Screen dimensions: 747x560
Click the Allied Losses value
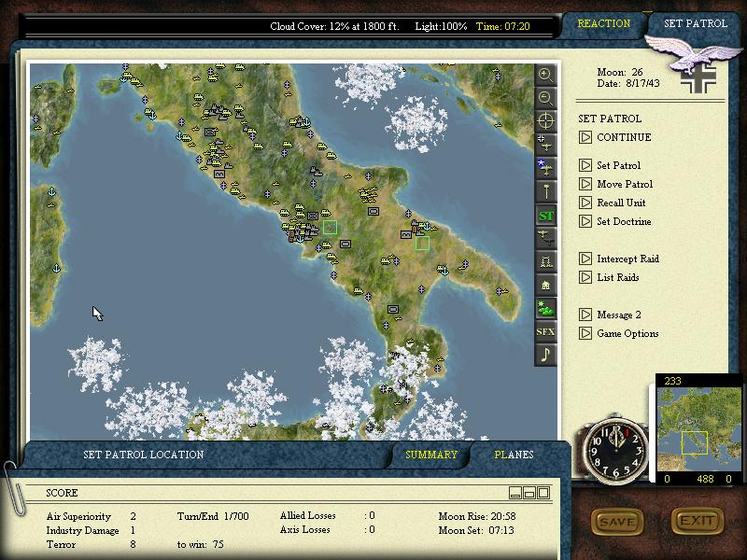370,516
